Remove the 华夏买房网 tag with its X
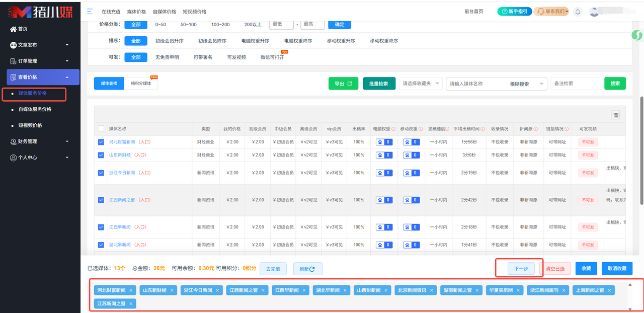Image resolution: width=644 pixels, height=313 pixels. pyautogui.click(x=518, y=290)
